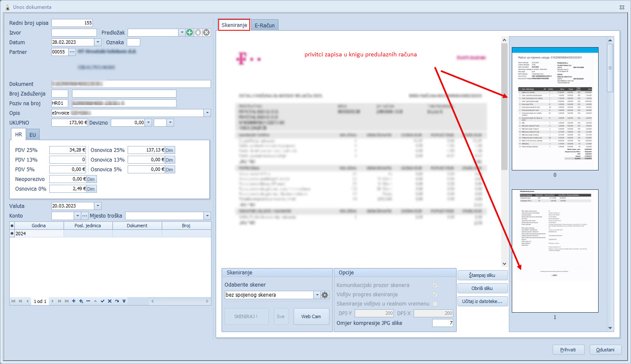
Task: Click the filter icon in grid navigator
Action: pos(124,301)
